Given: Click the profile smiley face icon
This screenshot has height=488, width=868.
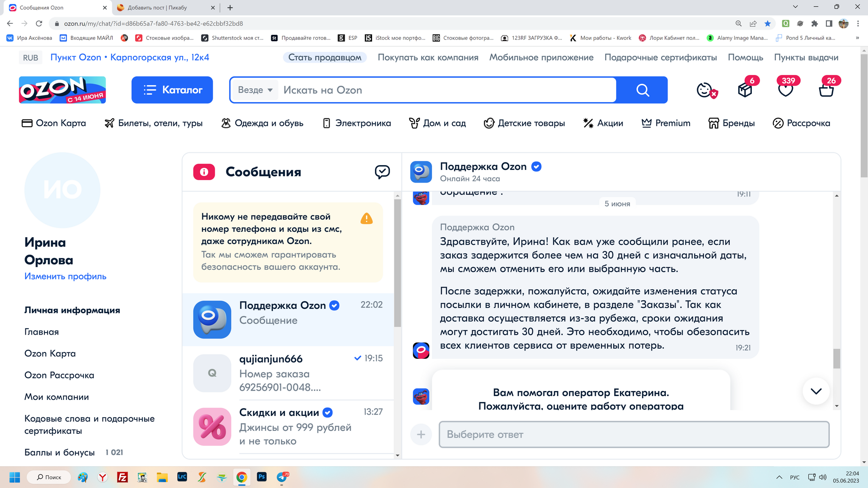Looking at the screenshot, I should [x=705, y=90].
